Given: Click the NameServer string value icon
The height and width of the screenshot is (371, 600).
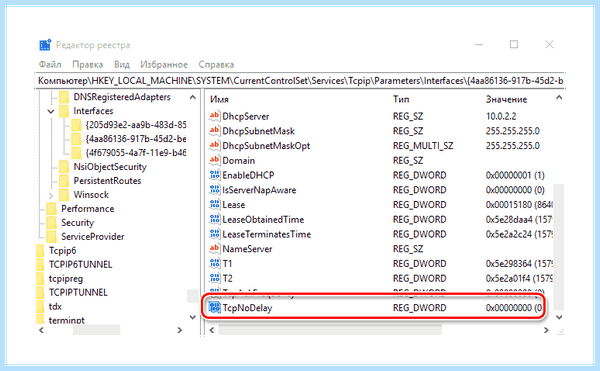Looking at the screenshot, I should pyautogui.click(x=214, y=249).
